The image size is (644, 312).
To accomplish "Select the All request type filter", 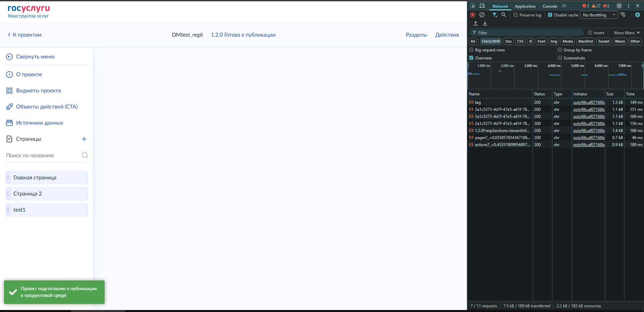I will tap(473, 41).
